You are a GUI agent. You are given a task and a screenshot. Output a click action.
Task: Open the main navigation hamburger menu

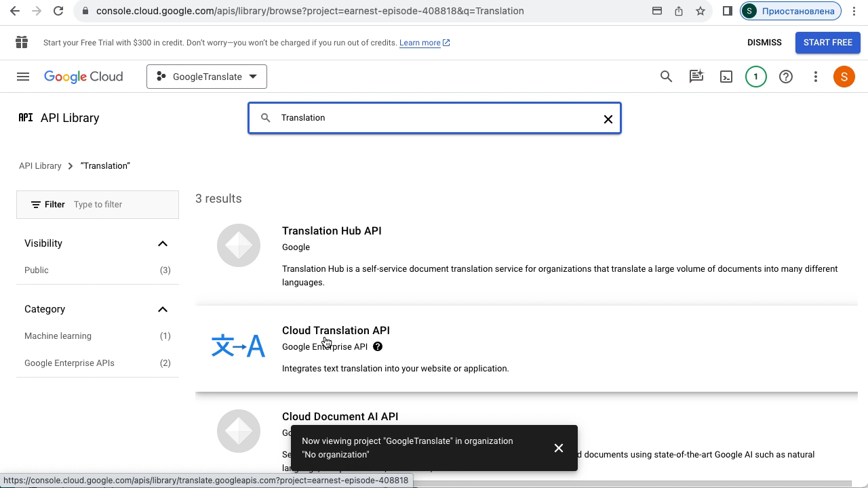(23, 77)
